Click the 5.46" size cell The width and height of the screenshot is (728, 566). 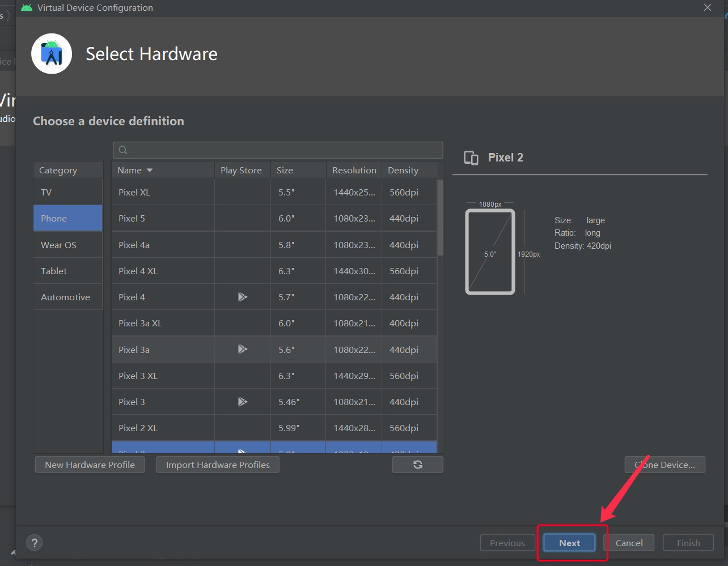[298, 402]
